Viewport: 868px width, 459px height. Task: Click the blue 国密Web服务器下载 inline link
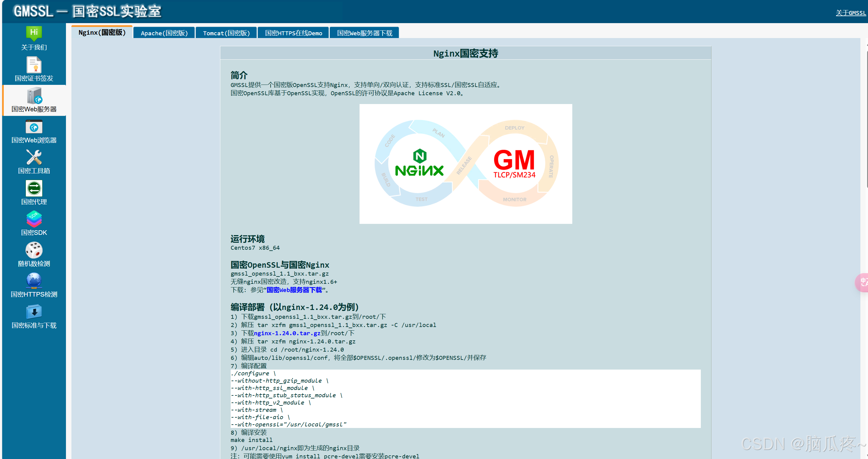294,290
